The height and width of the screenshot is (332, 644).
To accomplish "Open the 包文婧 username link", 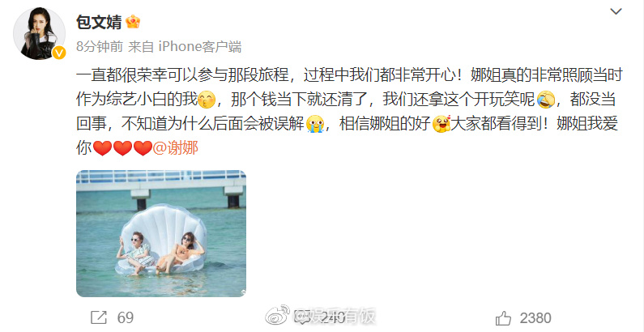I will [x=99, y=22].
